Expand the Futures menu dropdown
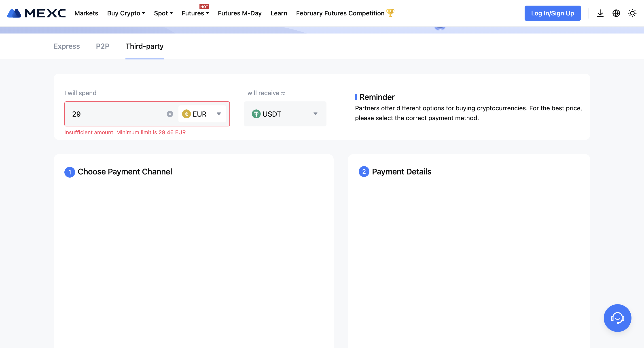 (x=195, y=13)
